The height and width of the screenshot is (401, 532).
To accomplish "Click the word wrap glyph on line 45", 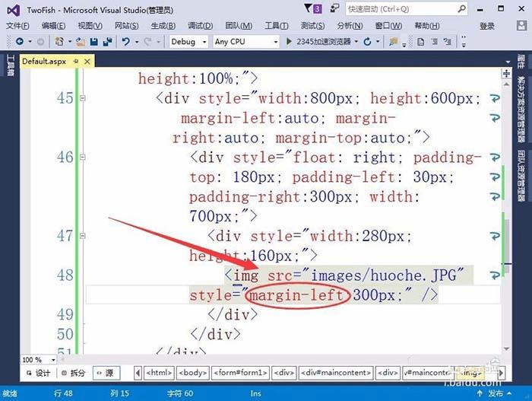I will pyautogui.click(x=495, y=99).
